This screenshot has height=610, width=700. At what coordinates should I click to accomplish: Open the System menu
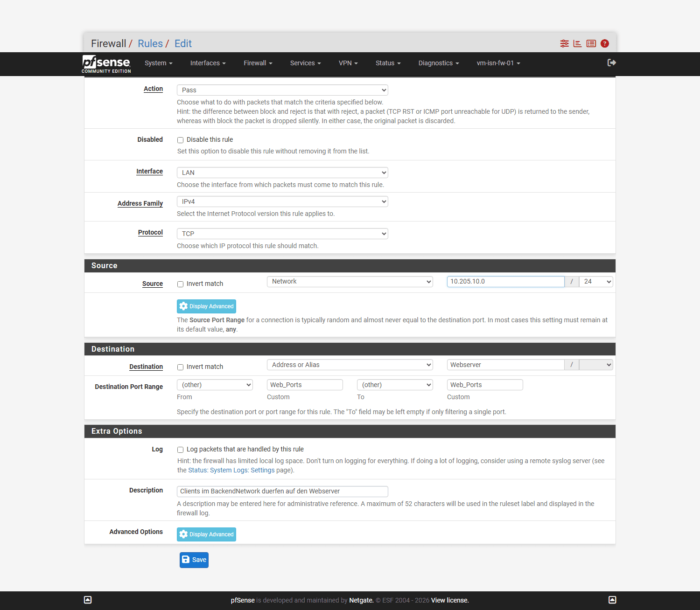[x=159, y=63]
